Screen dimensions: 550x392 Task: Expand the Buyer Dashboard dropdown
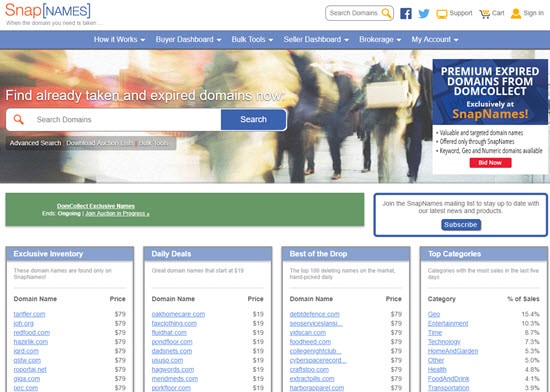(188, 40)
